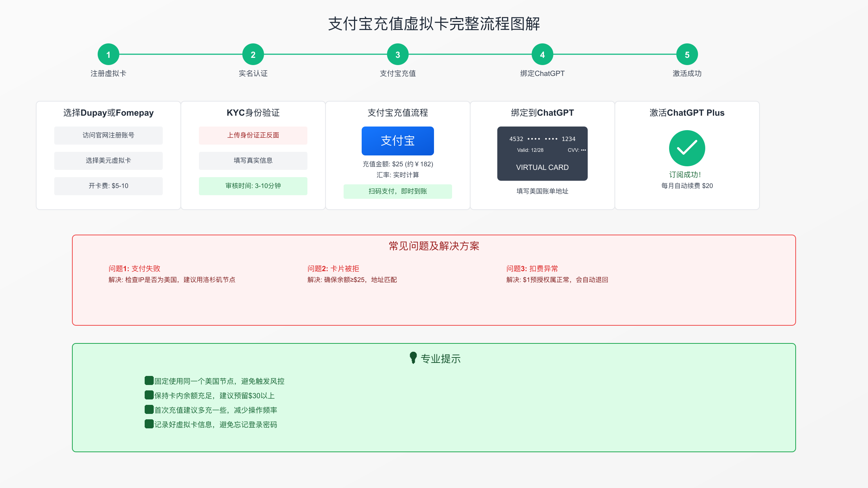The height and width of the screenshot is (488, 868).
Task: Click the 注册虚拟卡 step label
Action: [x=109, y=74]
